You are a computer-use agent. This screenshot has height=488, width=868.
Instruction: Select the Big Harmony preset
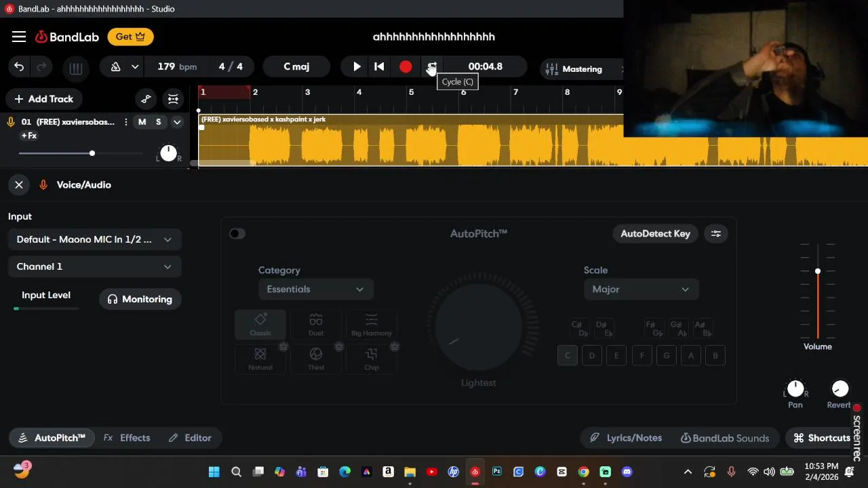pyautogui.click(x=372, y=325)
